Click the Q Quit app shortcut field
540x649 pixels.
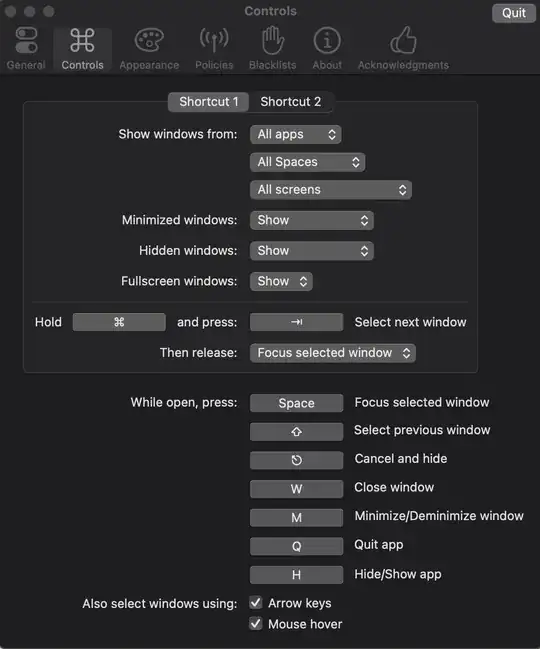pyautogui.click(x=296, y=546)
